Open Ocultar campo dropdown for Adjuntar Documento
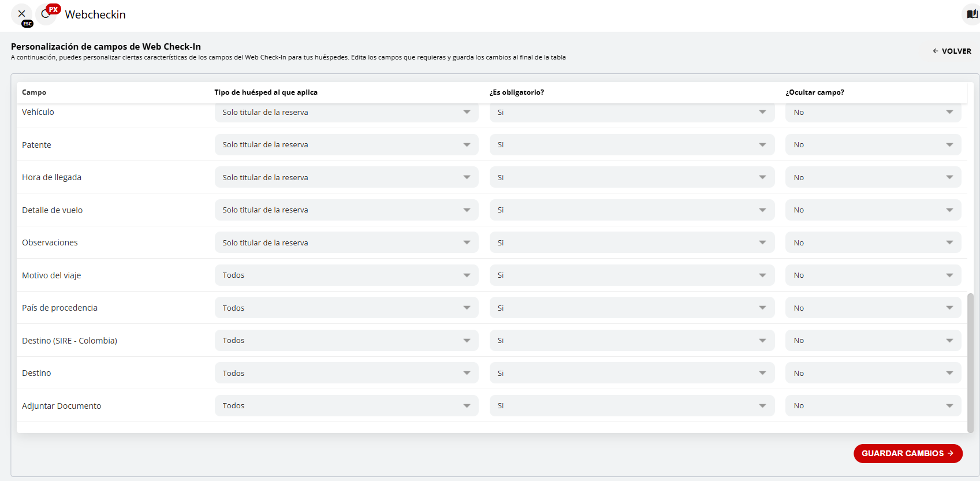This screenshot has width=980, height=481. (x=873, y=406)
